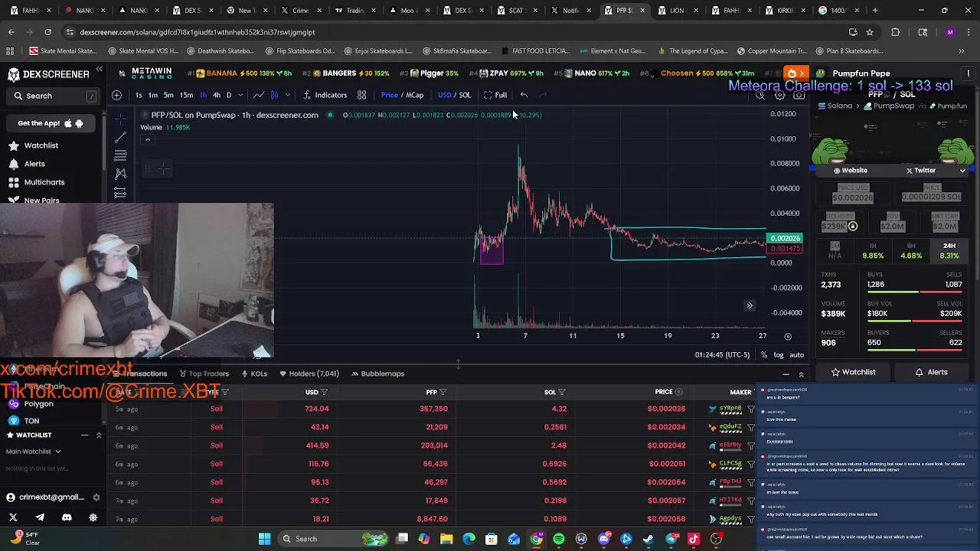Open chart settings gear icon

point(779,96)
